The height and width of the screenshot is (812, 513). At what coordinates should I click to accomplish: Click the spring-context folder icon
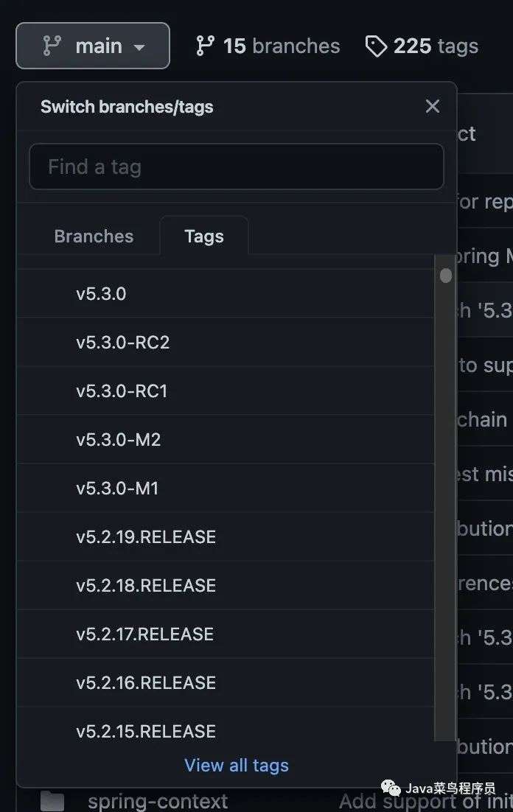coord(52,800)
